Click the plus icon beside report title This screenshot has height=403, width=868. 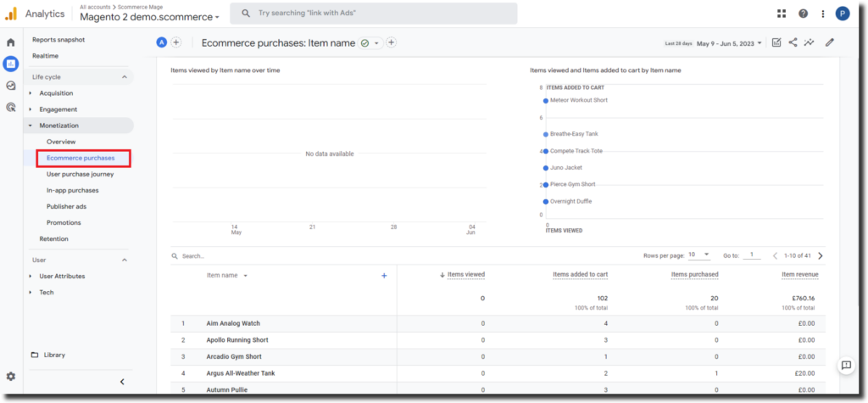click(x=392, y=42)
